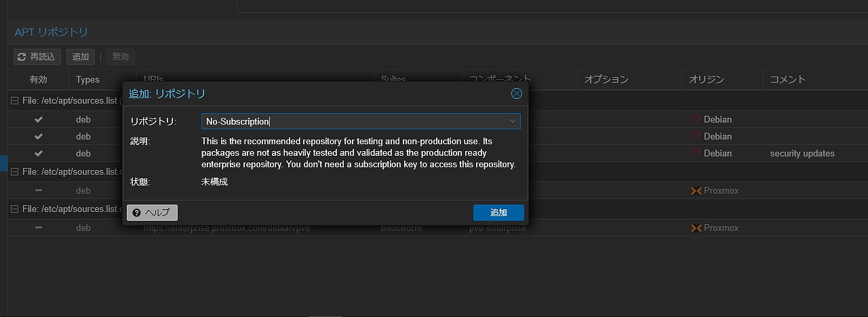Image resolution: width=868 pixels, height=317 pixels.
Task: Click the APT リポジトリ panel title
Action: tap(52, 32)
